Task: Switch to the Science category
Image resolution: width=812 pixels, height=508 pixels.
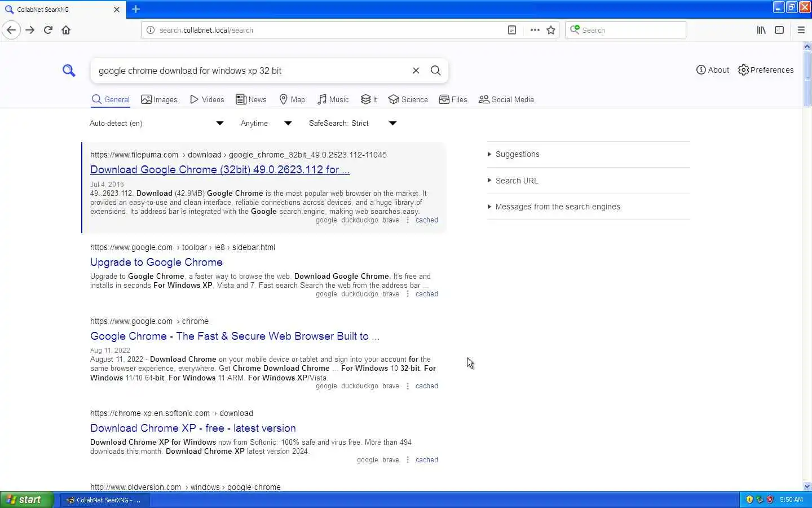Action: (408, 99)
